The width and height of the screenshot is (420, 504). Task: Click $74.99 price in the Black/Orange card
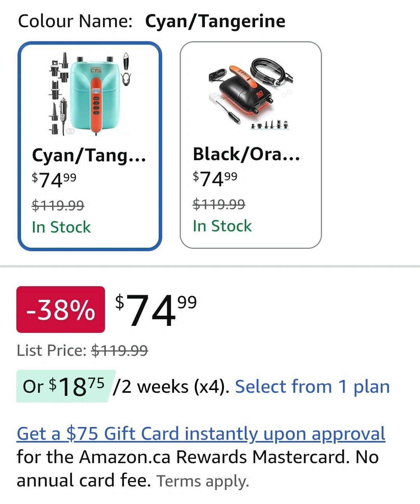(215, 178)
